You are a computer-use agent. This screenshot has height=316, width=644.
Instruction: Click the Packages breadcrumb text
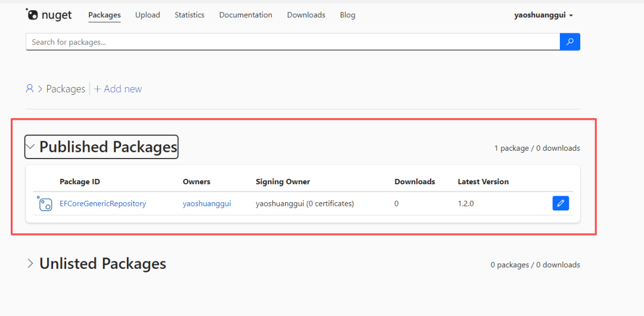(66, 89)
